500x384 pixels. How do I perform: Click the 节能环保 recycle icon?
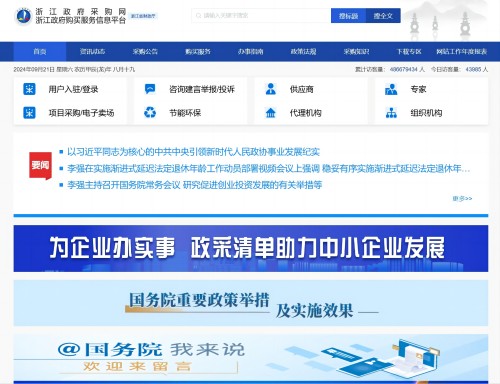(x=150, y=113)
